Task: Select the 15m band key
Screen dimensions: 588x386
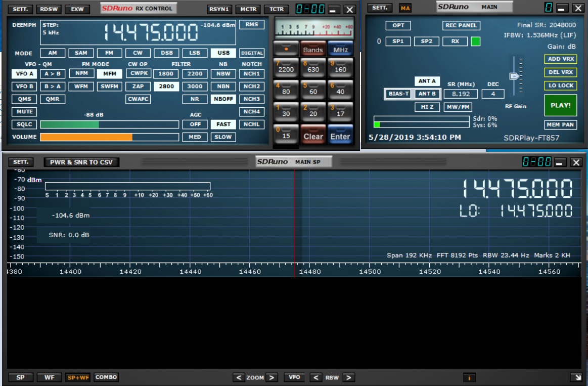Action: [x=286, y=134]
